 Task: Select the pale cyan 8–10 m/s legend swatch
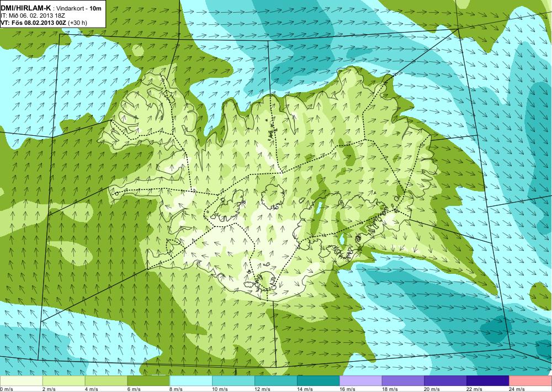click(x=191, y=381)
